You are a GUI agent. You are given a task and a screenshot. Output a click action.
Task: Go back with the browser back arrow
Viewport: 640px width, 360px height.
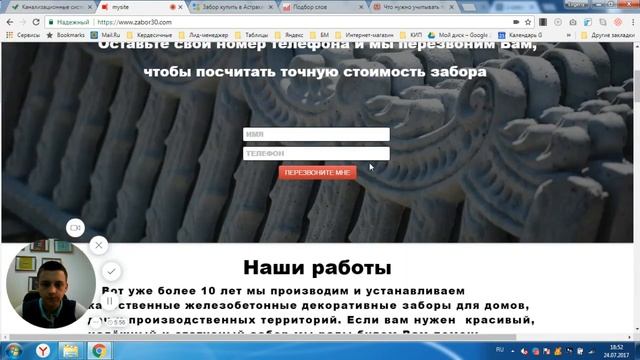click(10, 22)
